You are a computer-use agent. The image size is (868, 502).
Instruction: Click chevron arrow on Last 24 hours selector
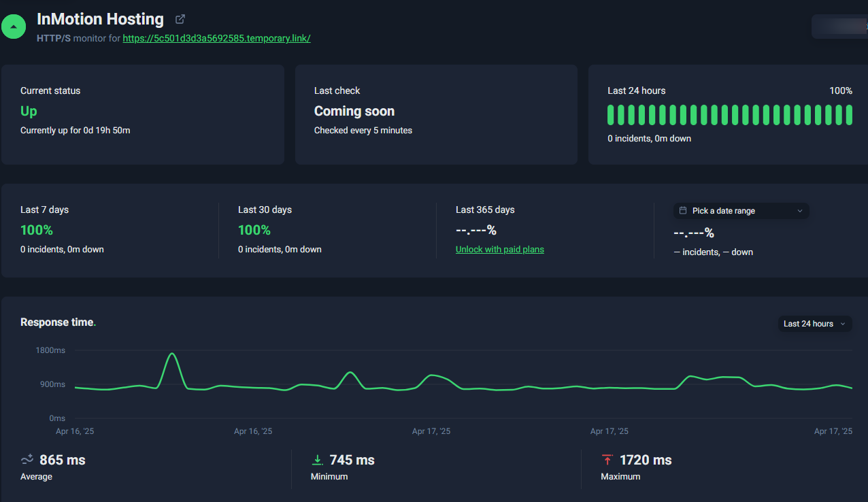coord(844,324)
